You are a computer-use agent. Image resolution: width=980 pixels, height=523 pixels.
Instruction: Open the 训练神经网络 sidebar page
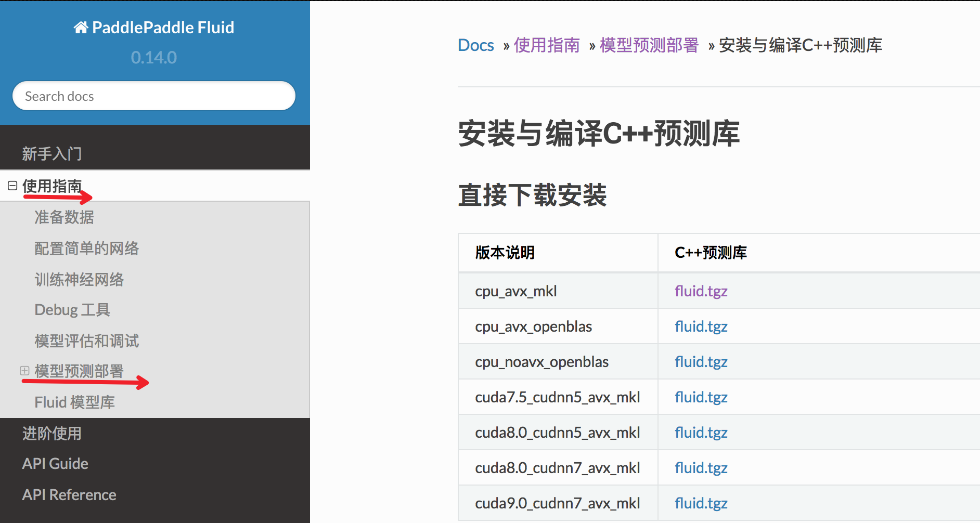[x=79, y=280]
